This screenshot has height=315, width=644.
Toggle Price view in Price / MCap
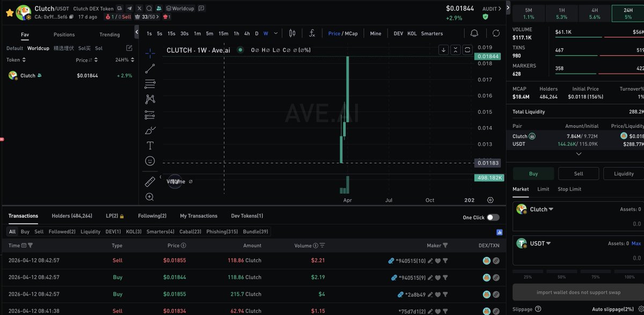tap(334, 33)
